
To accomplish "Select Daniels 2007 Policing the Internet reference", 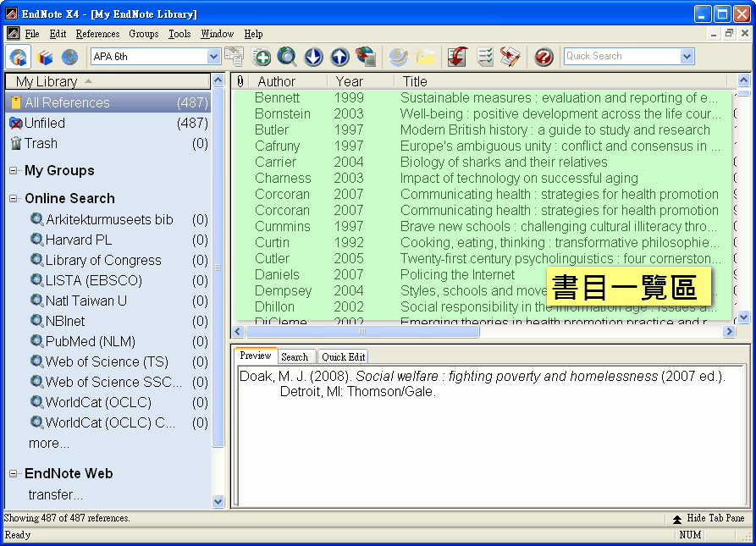I will point(483,274).
